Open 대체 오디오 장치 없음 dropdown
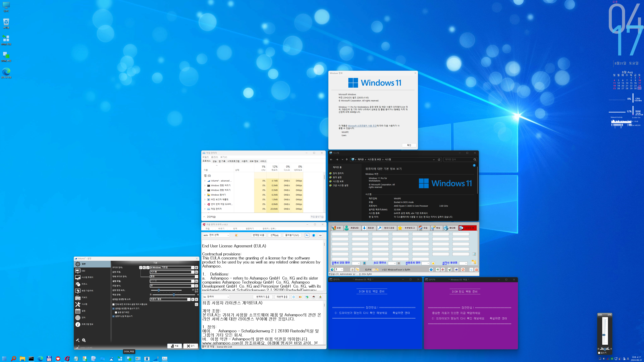The width and height of the screenshot is (644, 362). pos(174,277)
